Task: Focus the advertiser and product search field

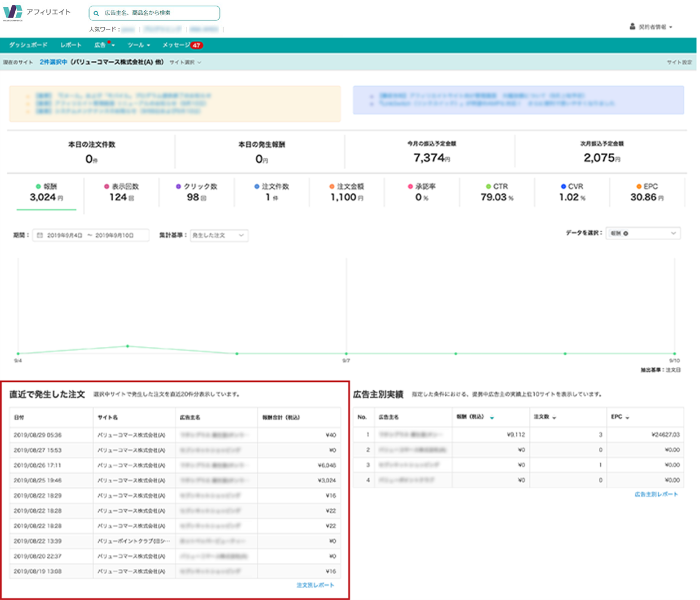Action: (x=154, y=13)
